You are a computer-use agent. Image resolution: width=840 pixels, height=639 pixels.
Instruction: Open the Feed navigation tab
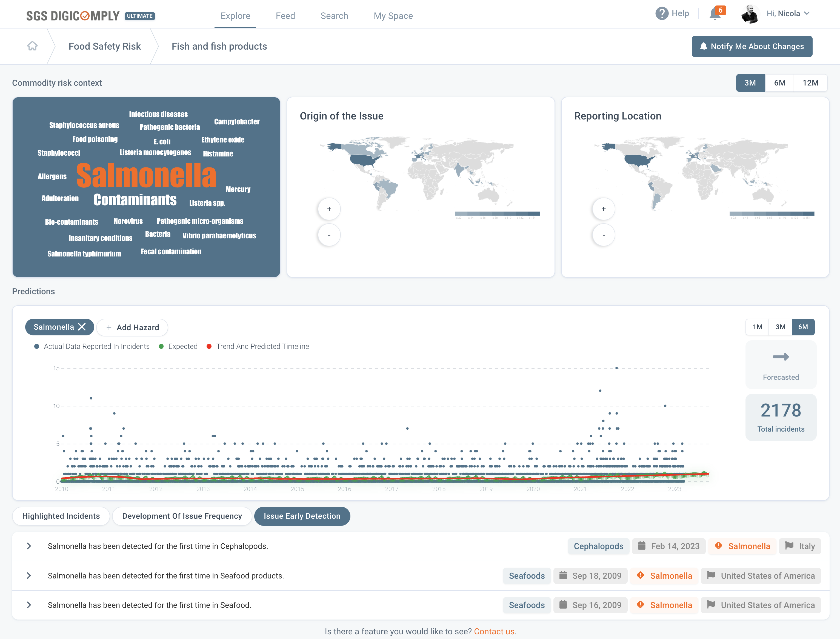click(285, 16)
